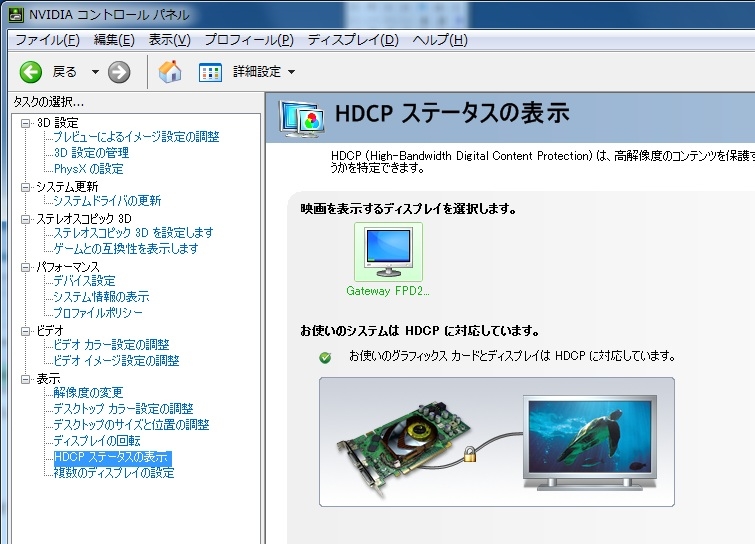Click the 3D 設定 category label
This screenshot has height=544, width=755.
pos(57,123)
